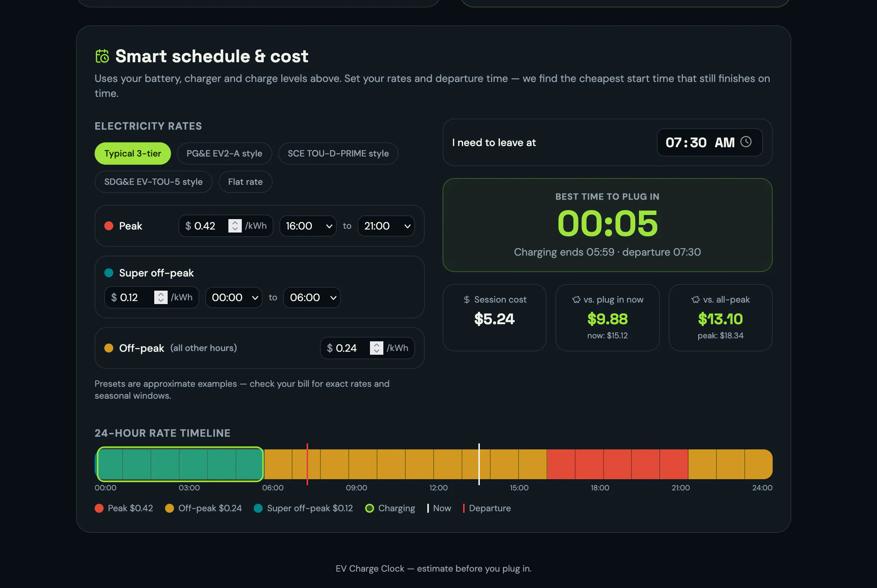Click the Session cost value $5.24

tap(494, 319)
